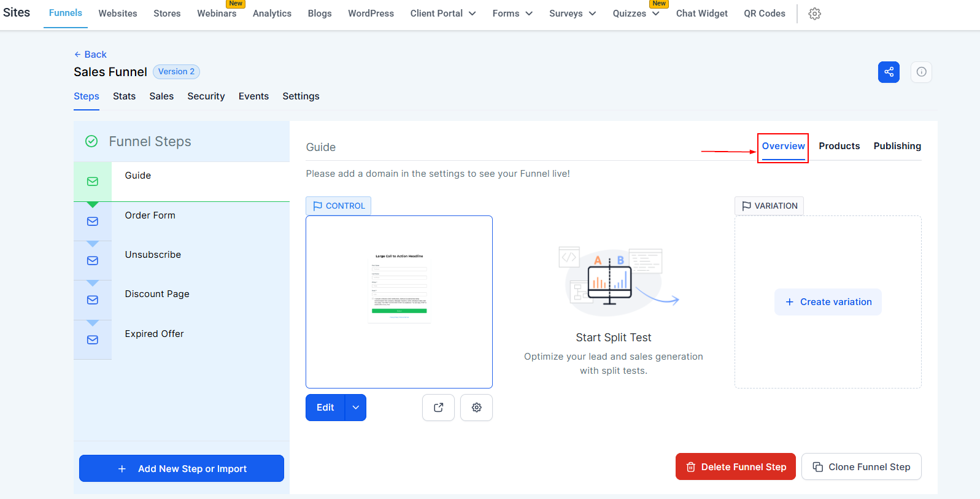Open the Webinars section
The image size is (980, 499).
tap(217, 14)
